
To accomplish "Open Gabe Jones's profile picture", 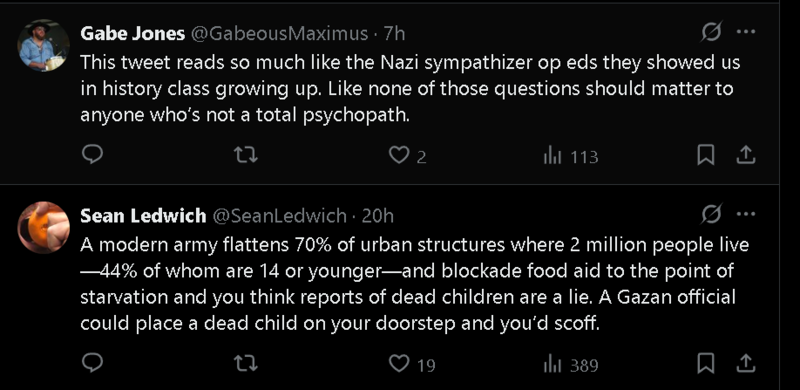I will point(43,45).
